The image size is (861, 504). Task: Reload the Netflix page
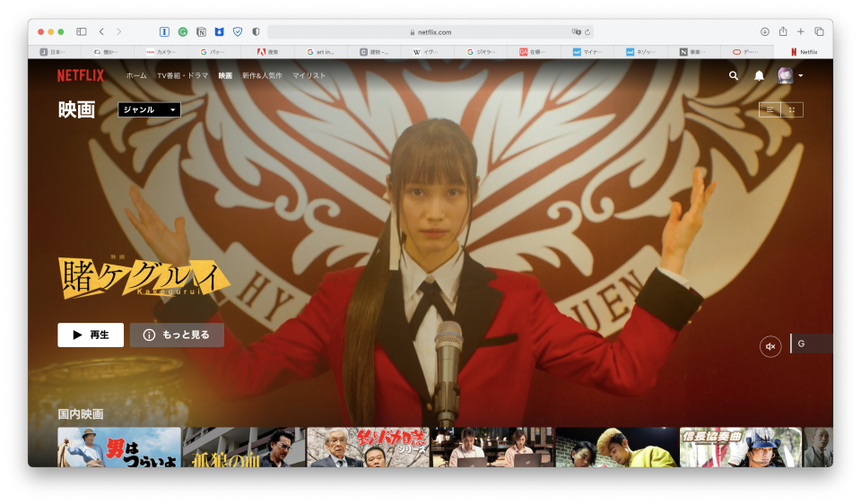pyautogui.click(x=587, y=32)
